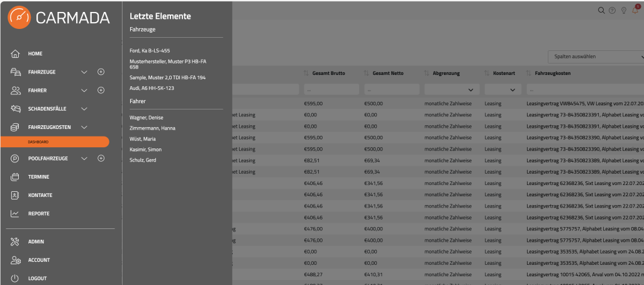The image size is (644, 285).
Task: Open the ADMIN menu item
Action: 36,242
